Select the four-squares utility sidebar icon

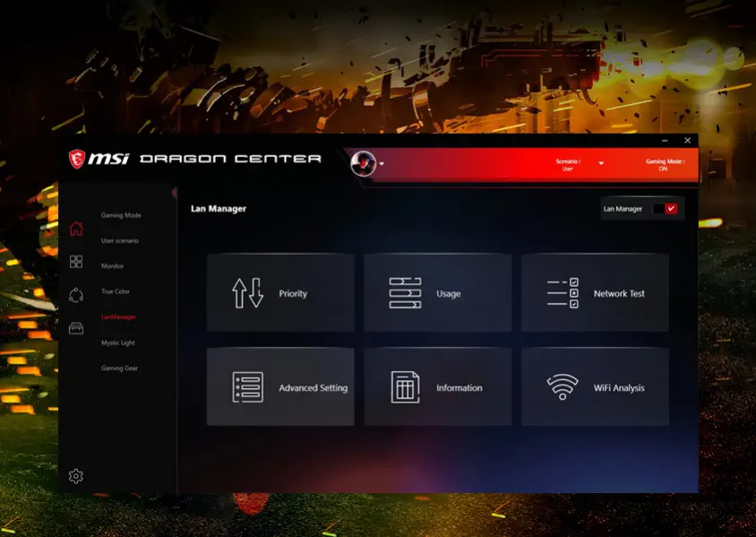click(x=76, y=262)
